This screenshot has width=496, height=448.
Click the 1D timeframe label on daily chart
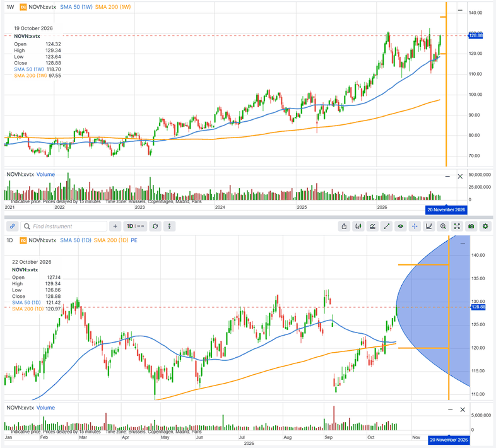point(10,240)
